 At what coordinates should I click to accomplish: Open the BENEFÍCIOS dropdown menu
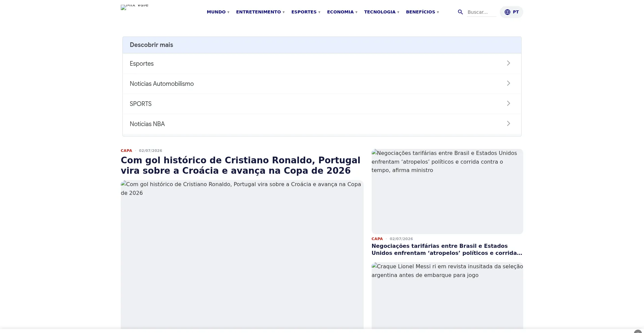(422, 12)
